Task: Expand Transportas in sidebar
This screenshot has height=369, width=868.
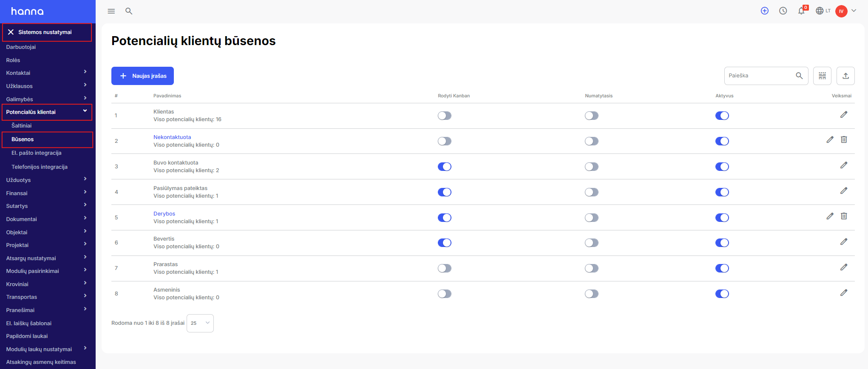Action: pos(85,296)
